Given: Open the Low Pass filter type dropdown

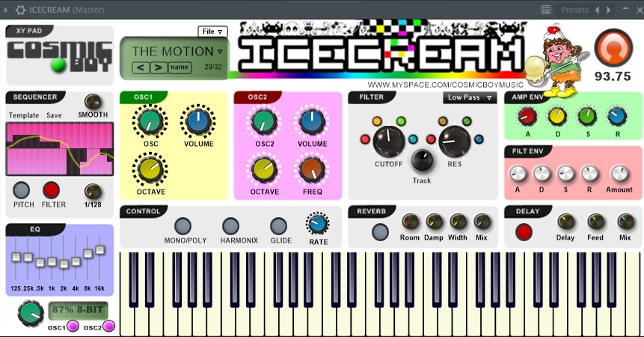Looking at the screenshot, I should (x=470, y=97).
